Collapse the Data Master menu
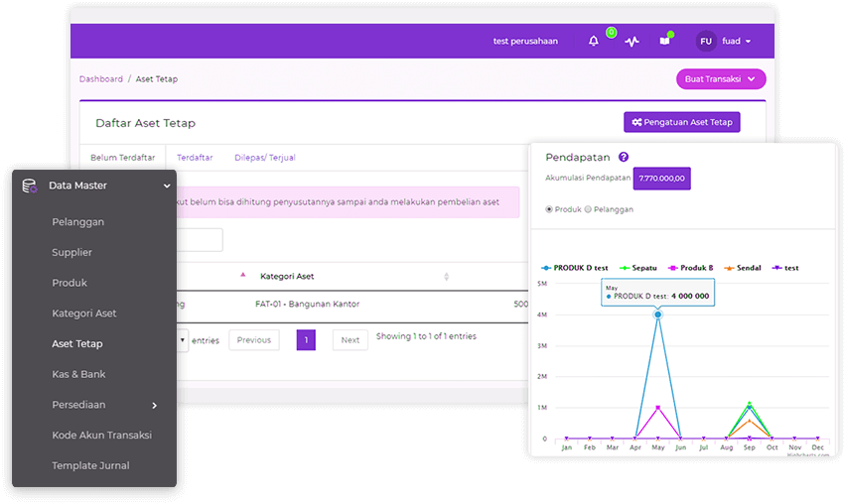Image resolution: width=846 pixels, height=504 pixels. pos(167,186)
